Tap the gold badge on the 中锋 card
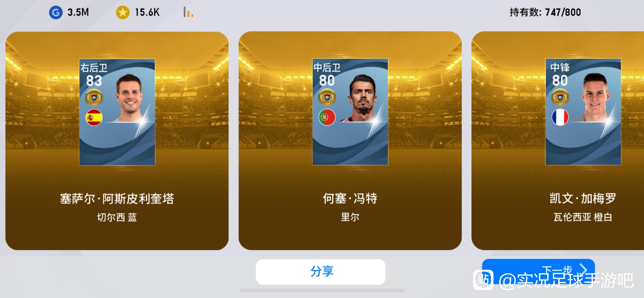The image size is (644, 298). coord(560,97)
